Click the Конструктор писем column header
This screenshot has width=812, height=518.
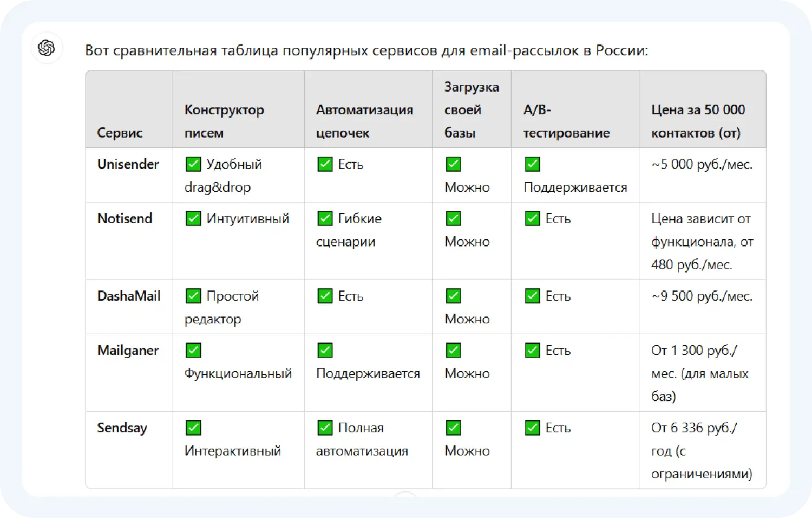point(224,121)
